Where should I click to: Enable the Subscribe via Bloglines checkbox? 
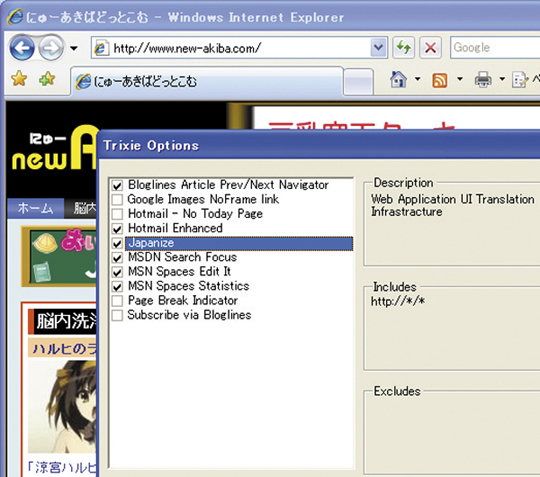point(117,315)
